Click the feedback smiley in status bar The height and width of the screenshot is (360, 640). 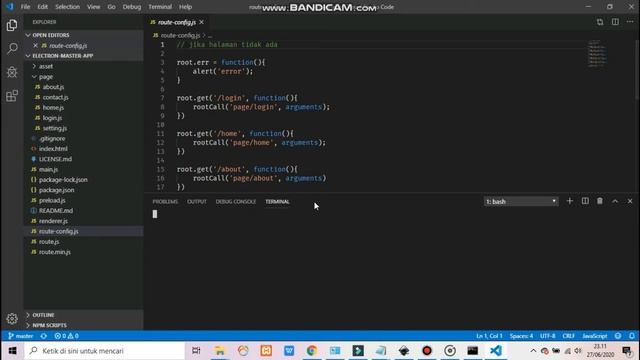point(618,336)
